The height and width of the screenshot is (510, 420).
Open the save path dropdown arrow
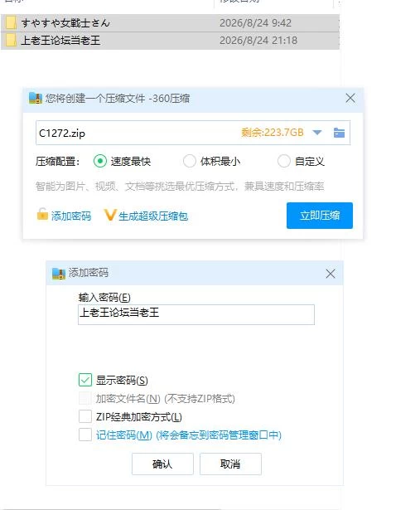[317, 133]
